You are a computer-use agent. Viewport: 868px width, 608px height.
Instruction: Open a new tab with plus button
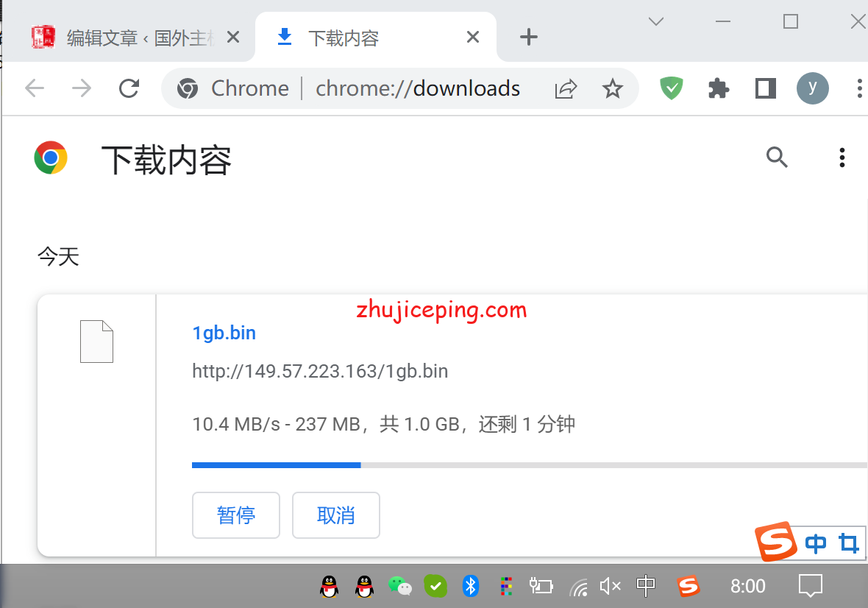tap(529, 37)
